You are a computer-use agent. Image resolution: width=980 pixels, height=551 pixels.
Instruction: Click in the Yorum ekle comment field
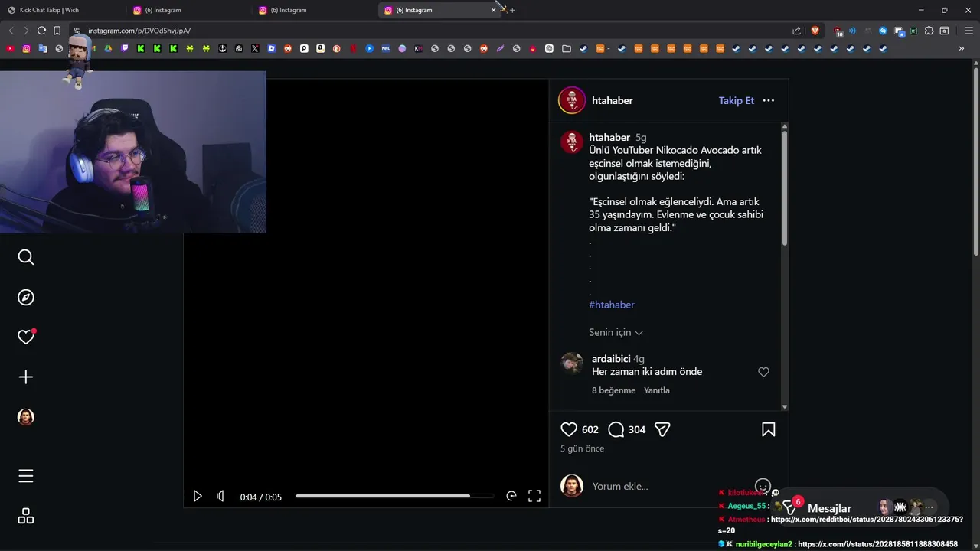(x=670, y=486)
